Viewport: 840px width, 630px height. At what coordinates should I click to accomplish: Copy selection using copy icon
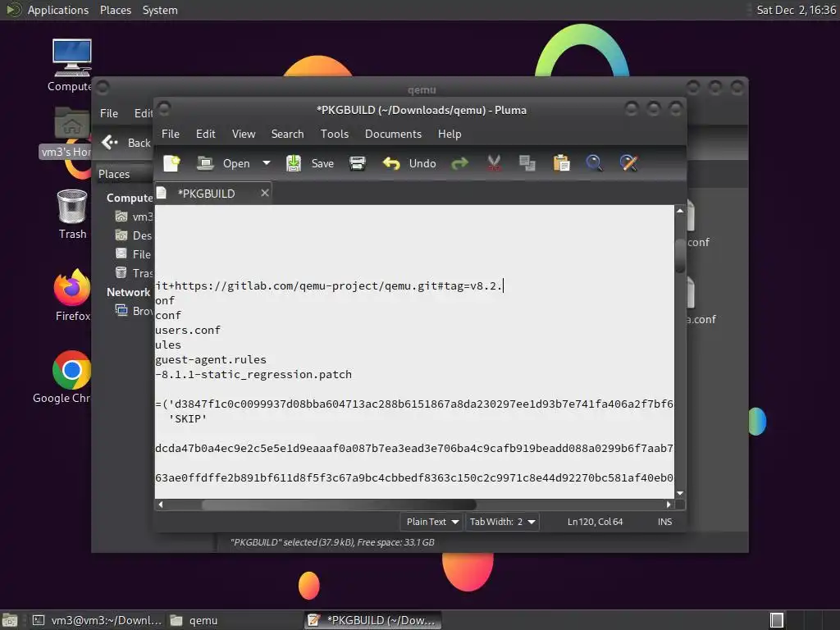click(x=527, y=163)
